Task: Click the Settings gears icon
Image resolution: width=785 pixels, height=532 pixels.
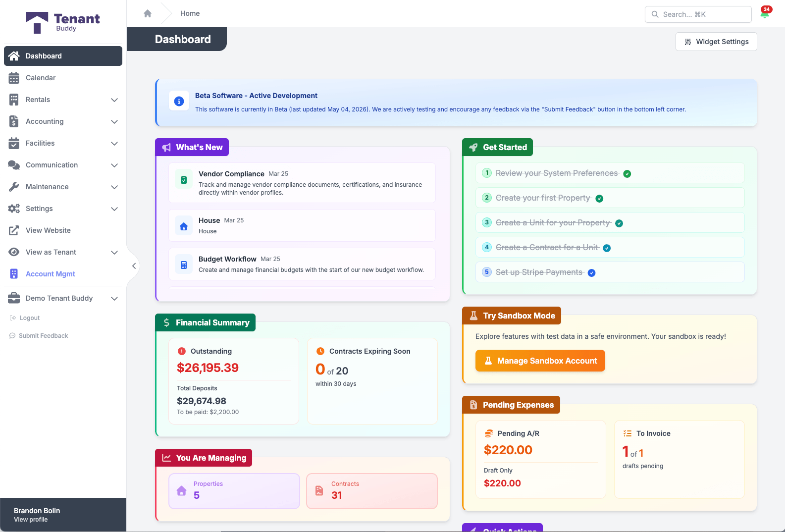Action: pyautogui.click(x=14, y=209)
